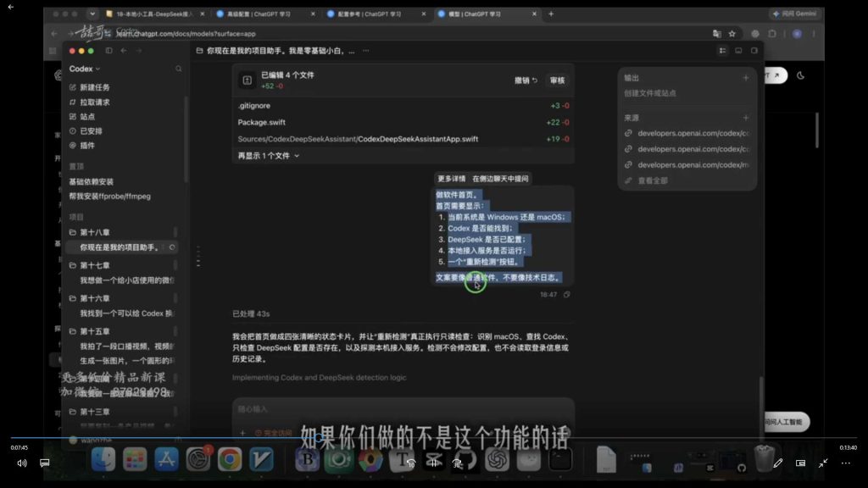This screenshot has width=868, height=488.
Task: Toggle the Codex sidebar panel icon
Action: click(x=109, y=51)
